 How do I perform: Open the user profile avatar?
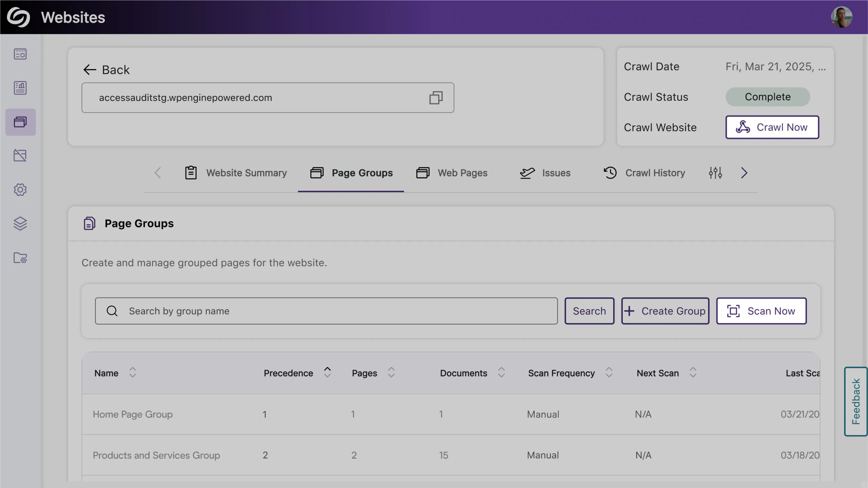[x=841, y=17]
